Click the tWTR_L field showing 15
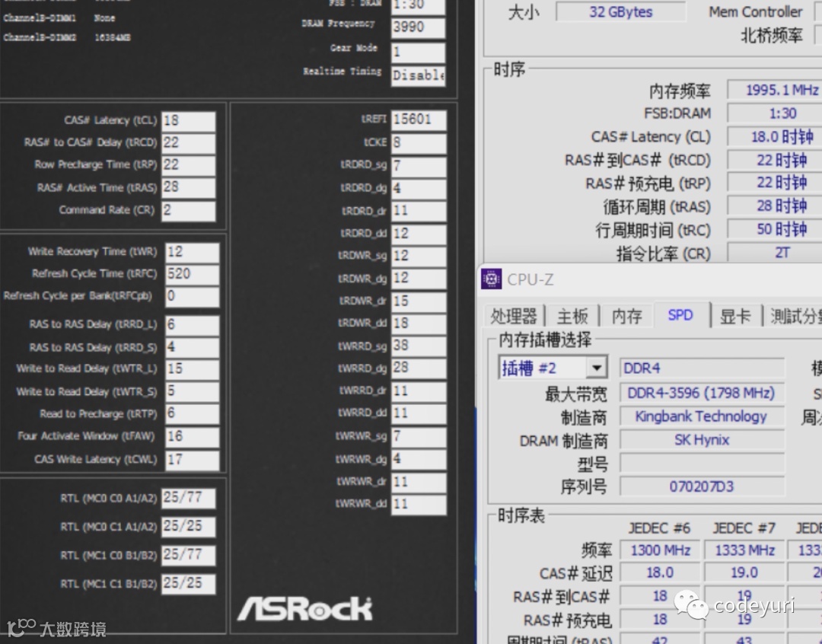This screenshot has width=822, height=644. 192,369
